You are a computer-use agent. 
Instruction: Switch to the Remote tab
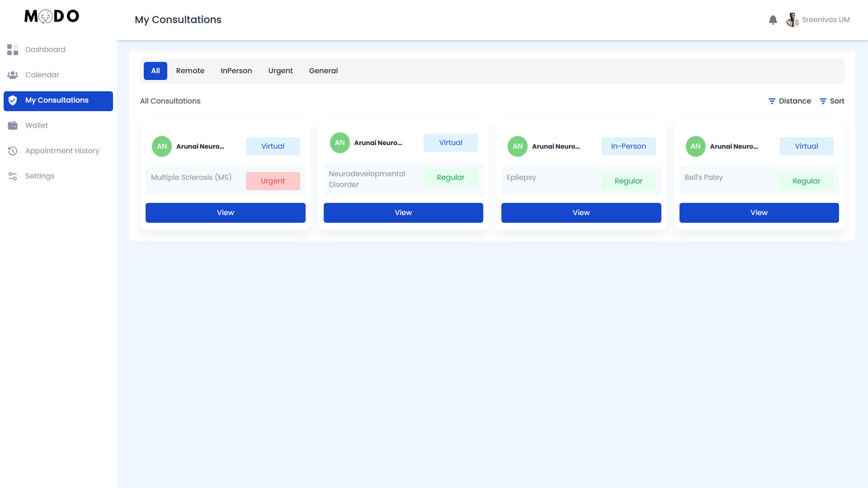pos(190,71)
